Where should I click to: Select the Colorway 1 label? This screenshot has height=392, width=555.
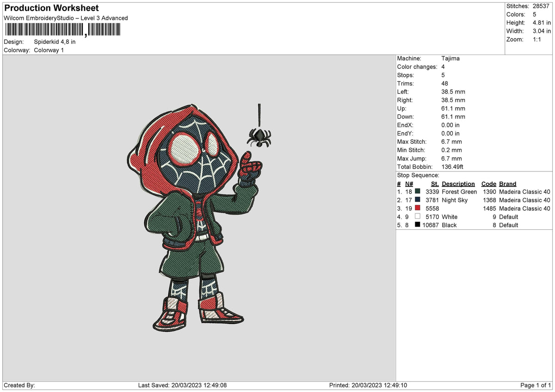[49, 50]
